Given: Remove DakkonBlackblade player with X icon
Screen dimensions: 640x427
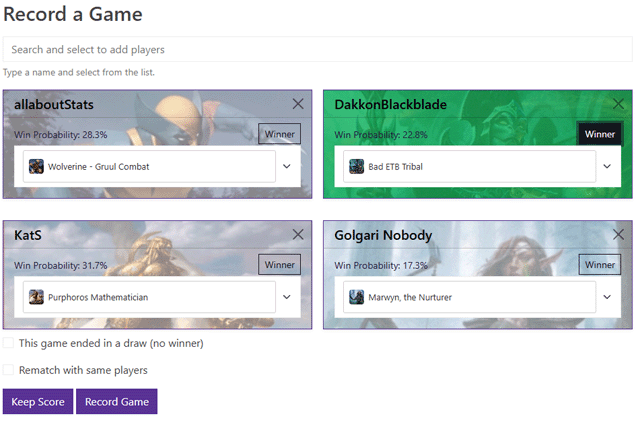Looking at the screenshot, I should coord(618,104).
